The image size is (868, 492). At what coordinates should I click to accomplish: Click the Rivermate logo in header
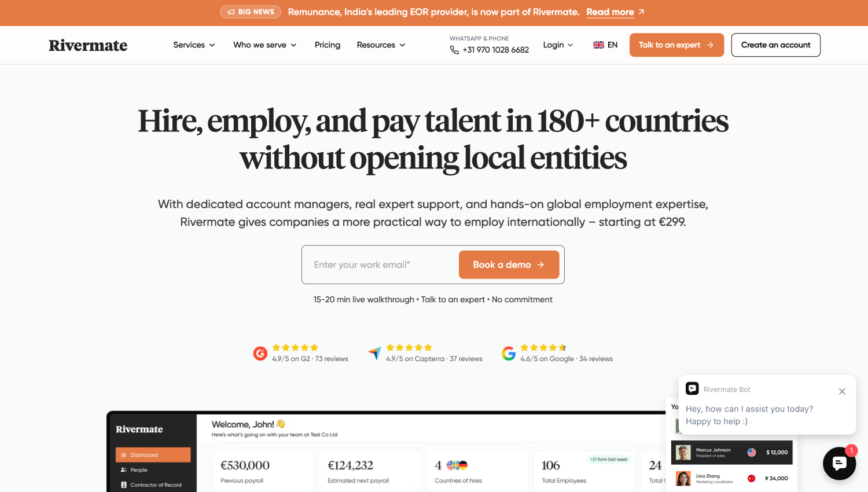(x=88, y=45)
